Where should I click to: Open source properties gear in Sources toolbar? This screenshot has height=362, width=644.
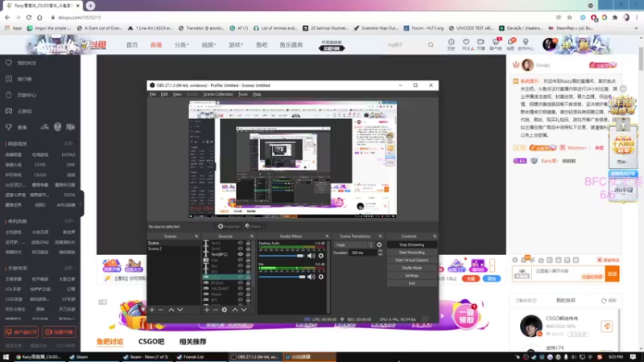coord(225,310)
